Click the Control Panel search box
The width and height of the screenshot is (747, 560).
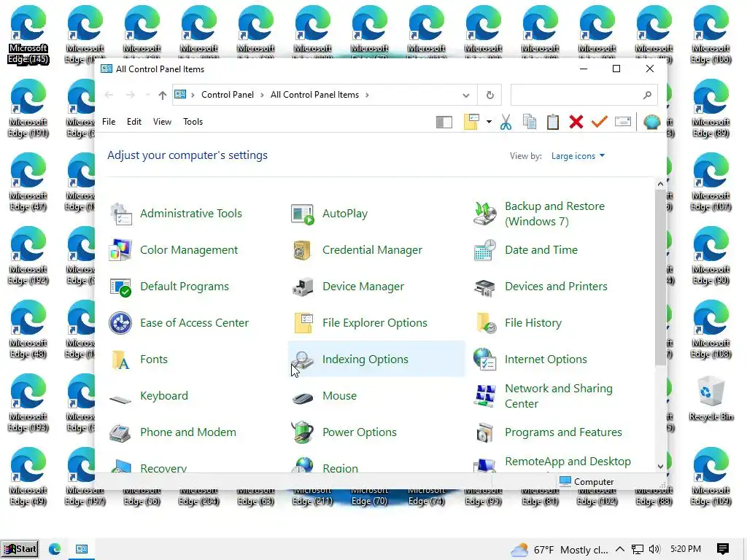click(x=584, y=95)
